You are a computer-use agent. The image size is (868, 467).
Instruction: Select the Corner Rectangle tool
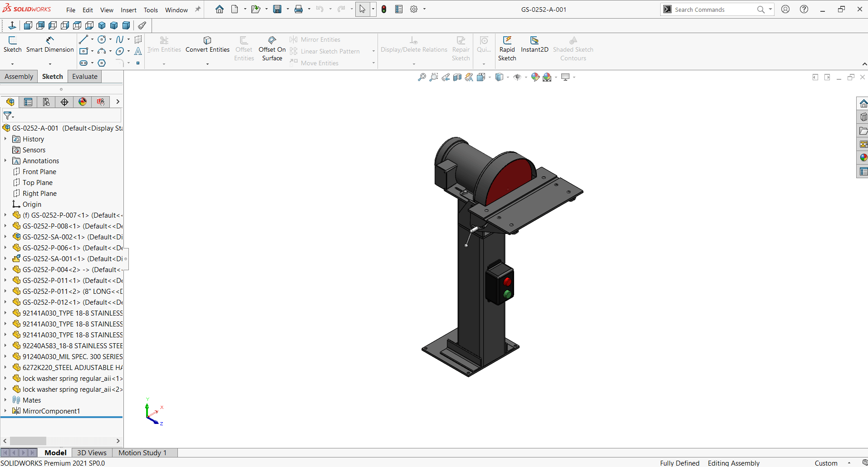pyautogui.click(x=83, y=51)
